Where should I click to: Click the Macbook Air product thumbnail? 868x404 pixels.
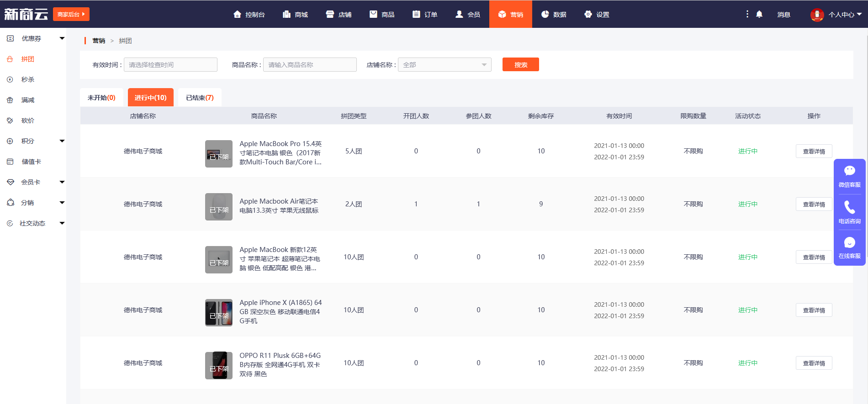(x=219, y=207)
